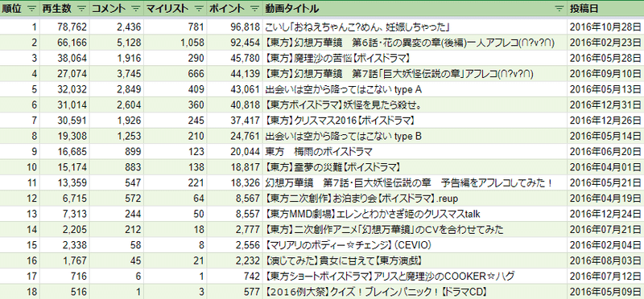Select play count cell 66,166
Image resolution: width=644 pixels, height=299 pixels.
64,43
